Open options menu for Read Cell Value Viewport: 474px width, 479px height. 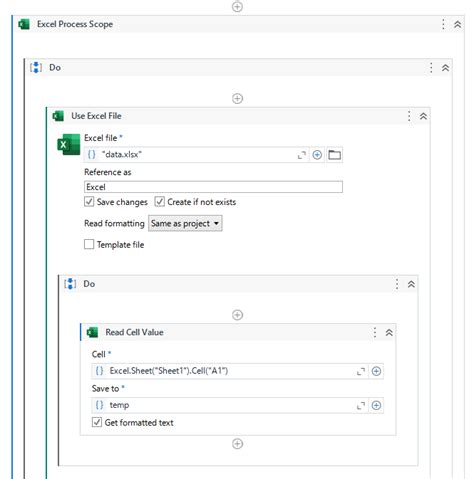point(375,333)
